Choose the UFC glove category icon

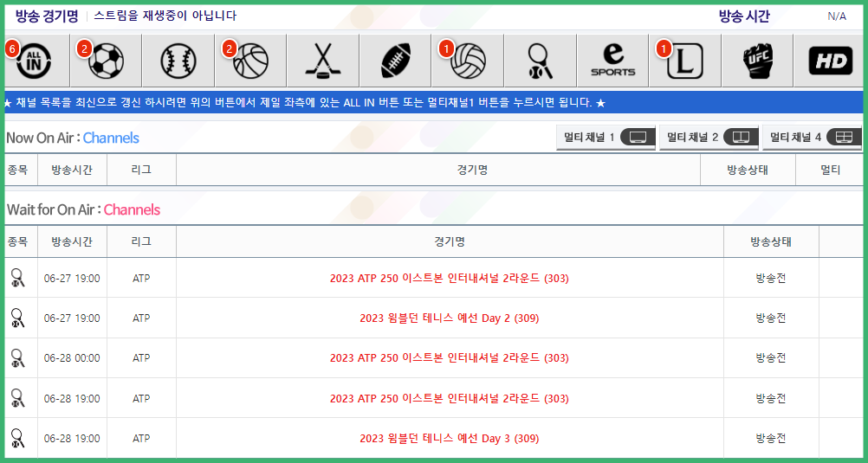click(757, 61)
